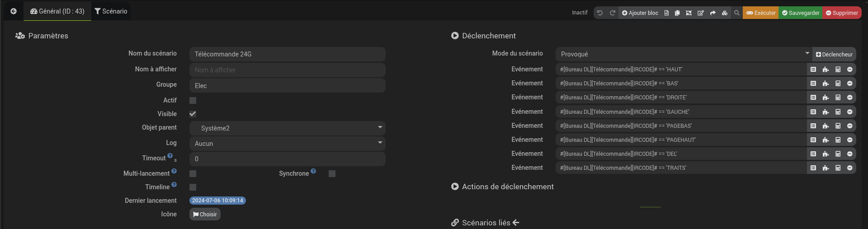Open the calculator icon for 'BAS' event

838,84
